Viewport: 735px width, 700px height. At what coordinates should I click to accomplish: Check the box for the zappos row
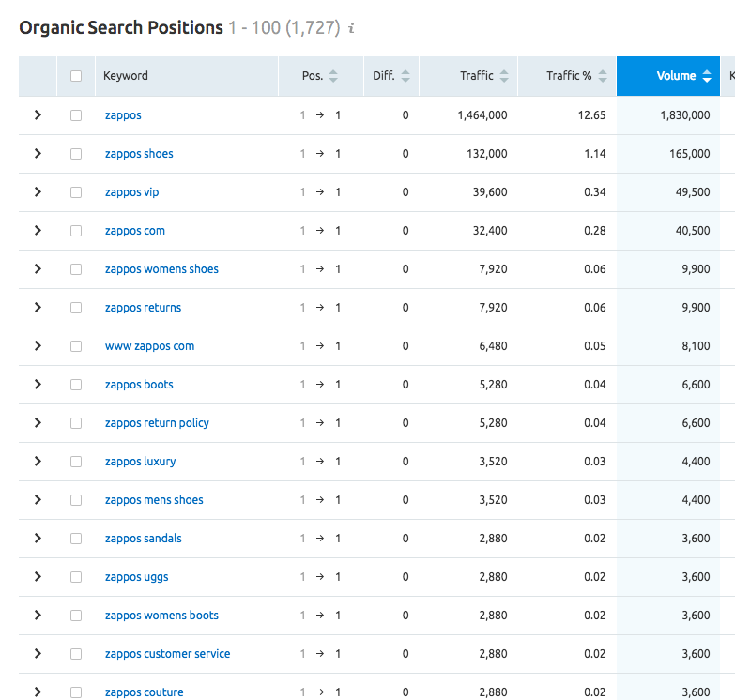[x=76, y=115]
